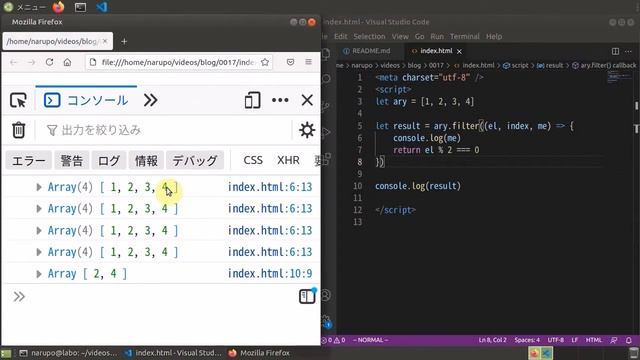Bookmark this page with the star

(265, 62)
